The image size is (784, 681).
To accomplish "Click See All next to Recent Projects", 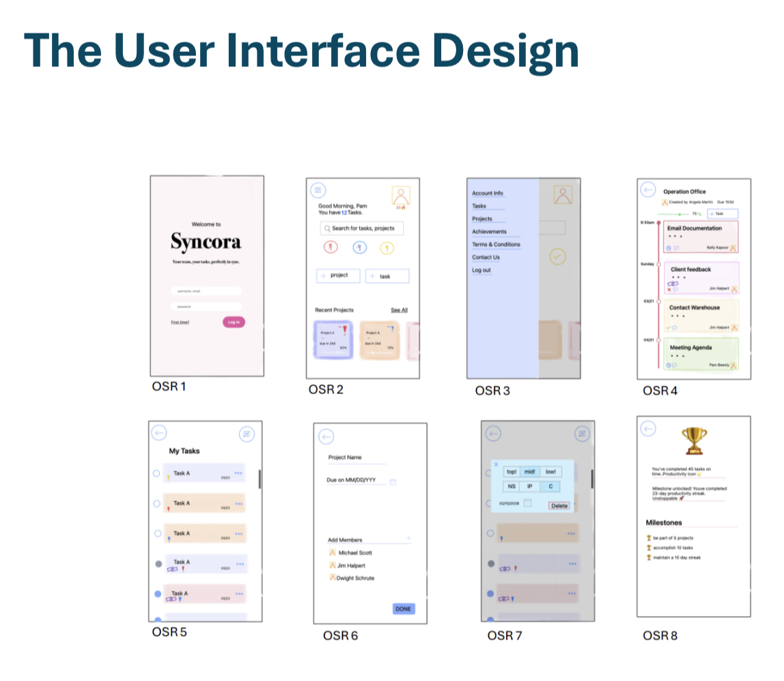I will (x=399, y=310).
